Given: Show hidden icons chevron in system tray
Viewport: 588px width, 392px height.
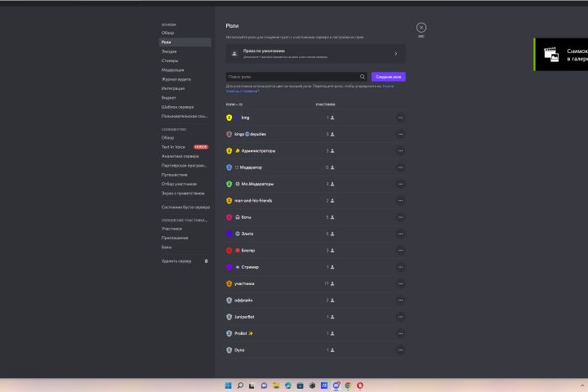Looking at the screenshot, I should coord(582,385).
